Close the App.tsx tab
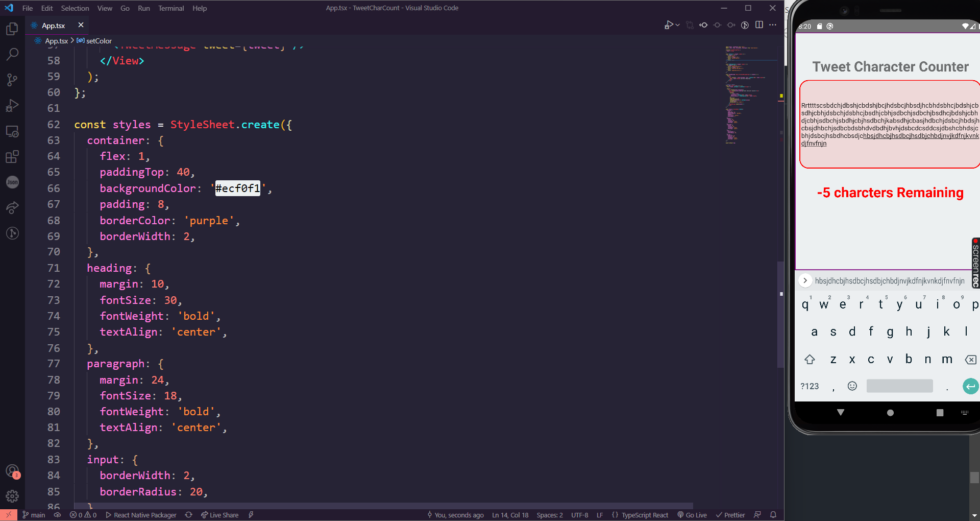The height and width of the screenshot is (521, 980). point(81,25)
